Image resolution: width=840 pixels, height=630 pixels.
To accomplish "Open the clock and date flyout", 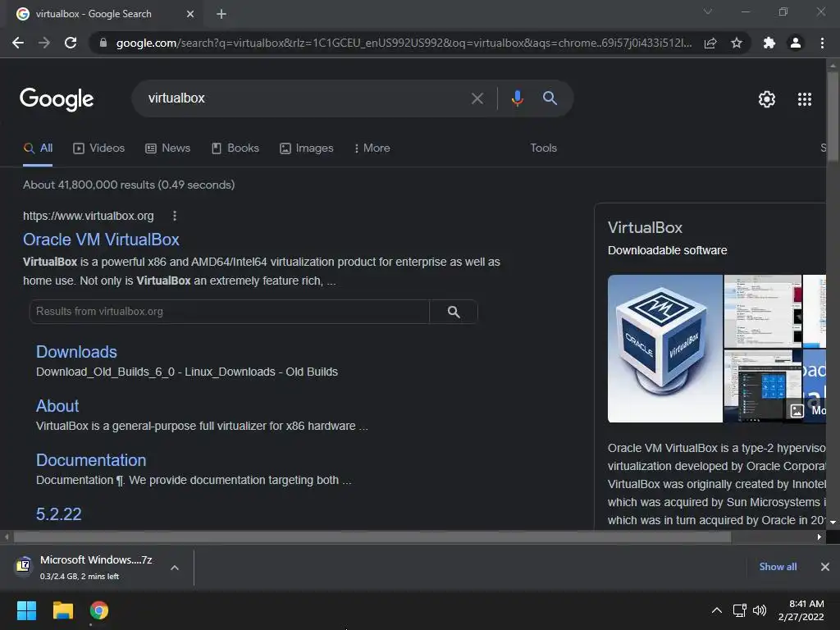I will pyautogui.click(x=801, y=610).
